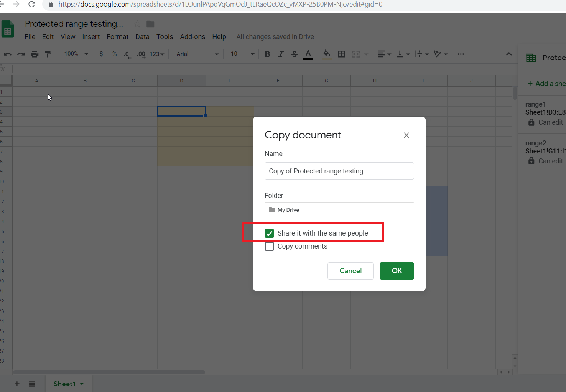Click the Undo arrow icon

(7, 54)
